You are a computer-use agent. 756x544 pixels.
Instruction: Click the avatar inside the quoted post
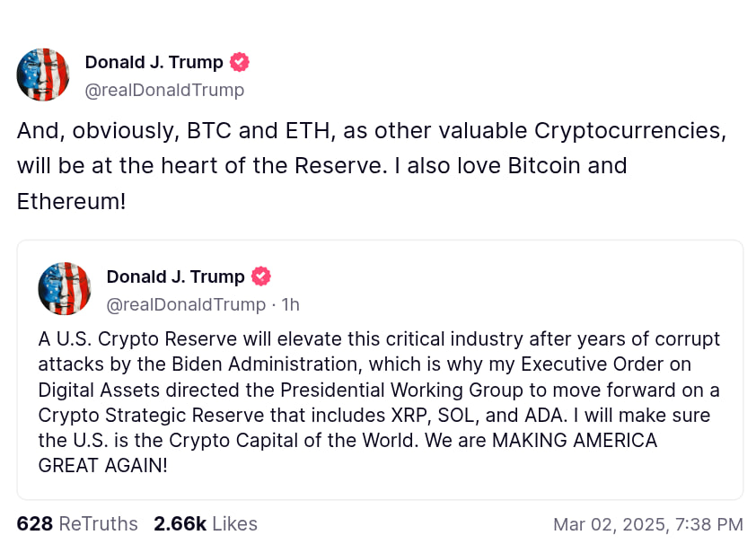[64, 289]
